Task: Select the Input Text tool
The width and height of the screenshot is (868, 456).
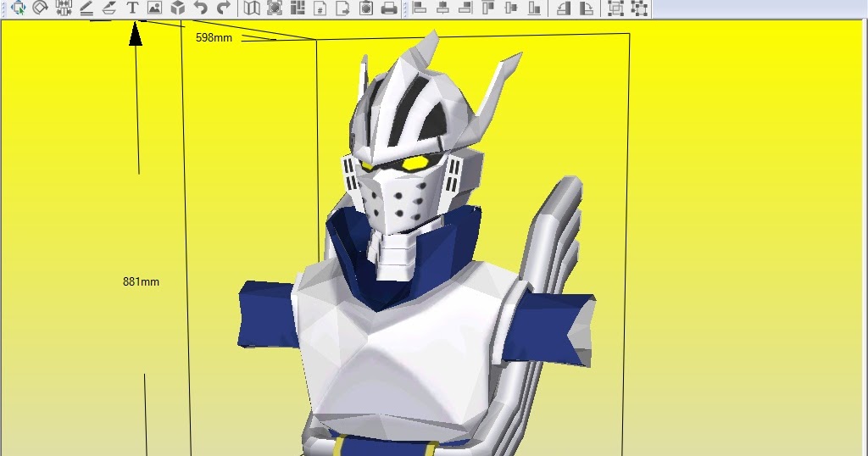Action: click(131, 8)
